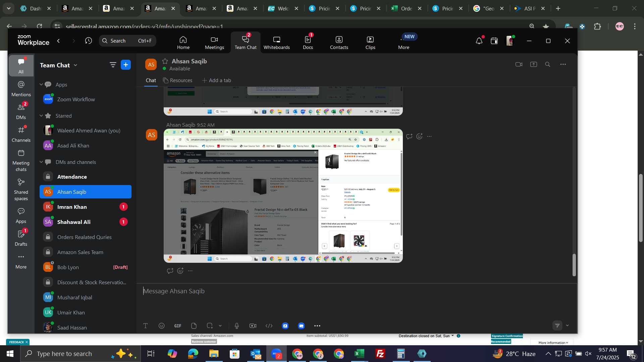Open chat with Shahawal Ali

(85, 222)
